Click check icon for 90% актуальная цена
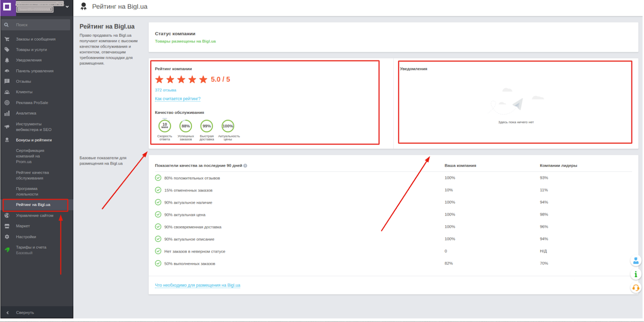 pos(158,215)
